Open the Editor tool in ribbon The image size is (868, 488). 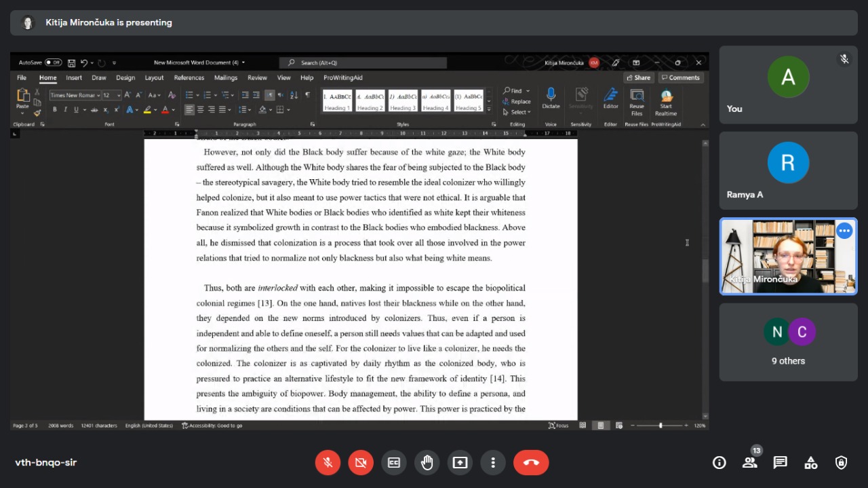611,98
